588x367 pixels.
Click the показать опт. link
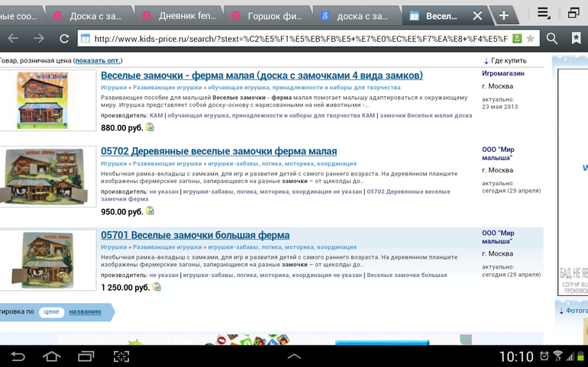(98, 60)
